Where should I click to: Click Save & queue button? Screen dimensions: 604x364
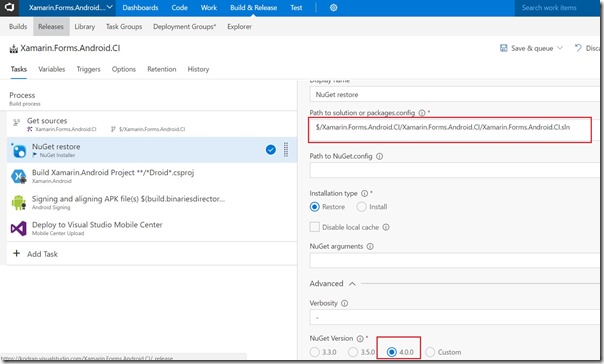click(531, 48)
